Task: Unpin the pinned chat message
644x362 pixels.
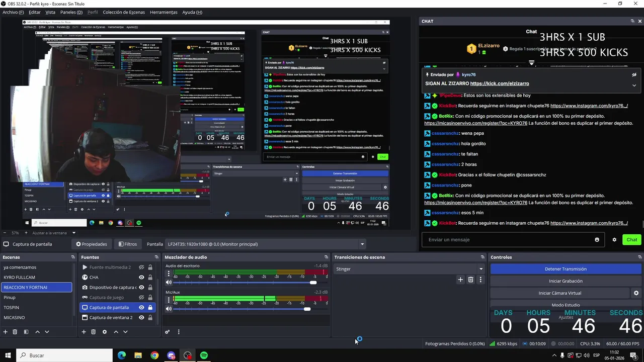Action: coord(634,74)
